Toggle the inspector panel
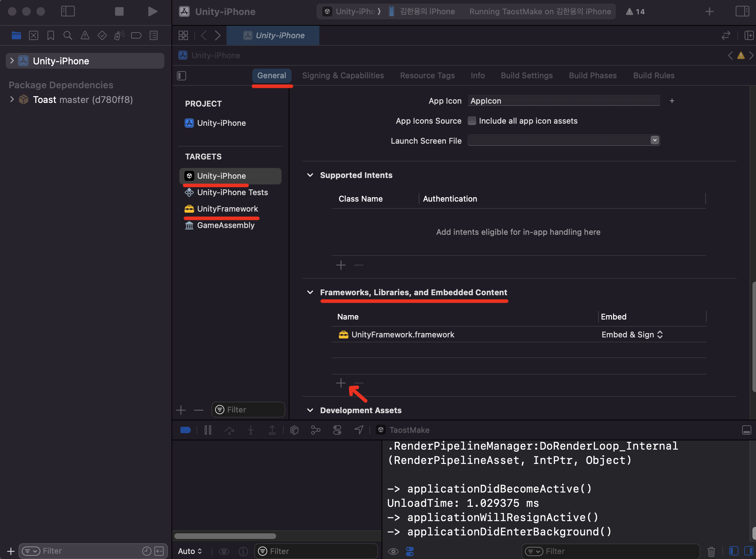756x559 pixels. coord(742,11)
